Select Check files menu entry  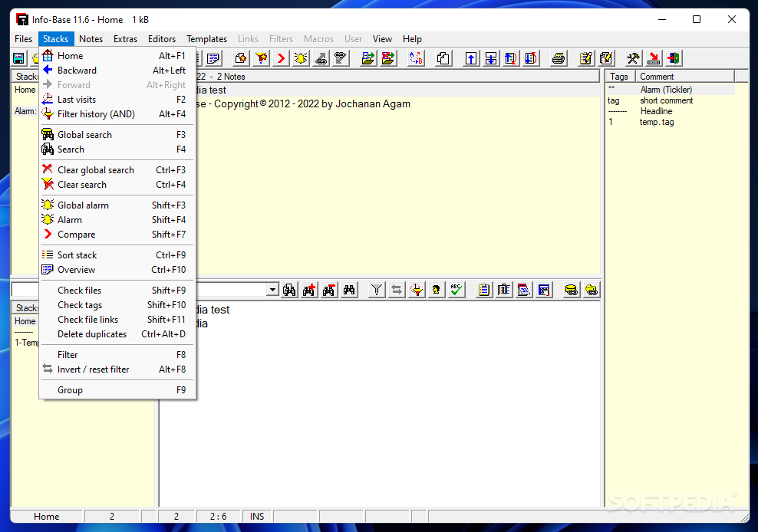(x=117, y=291)
